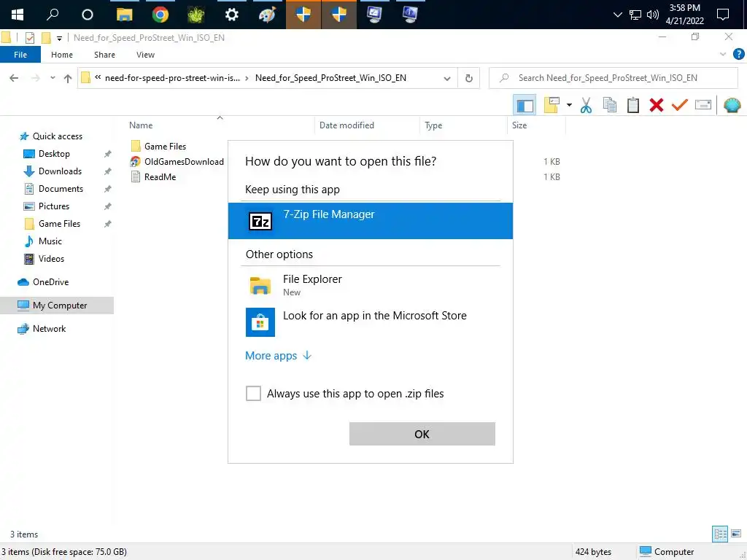Open the Windows Start menu
This screenshot has width=747, height=560.
coord(18,15)
